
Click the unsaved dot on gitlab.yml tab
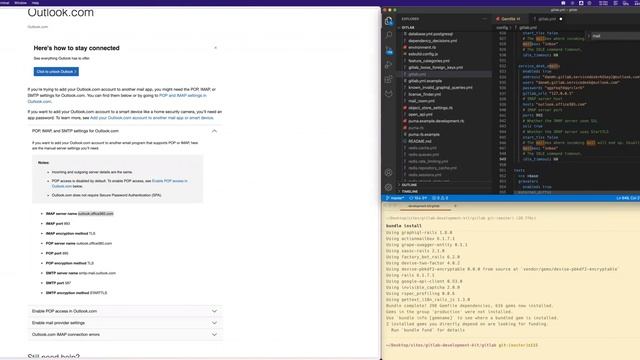click(561, 19)
